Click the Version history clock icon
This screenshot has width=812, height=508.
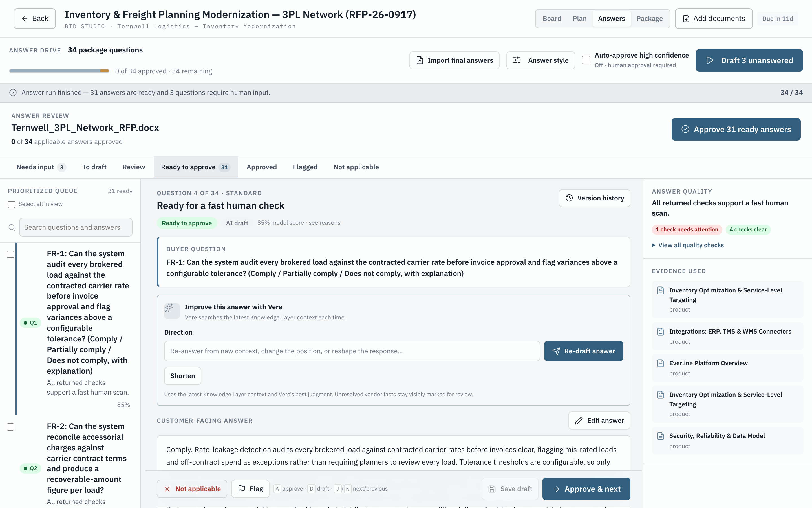(x=569, y=198)
